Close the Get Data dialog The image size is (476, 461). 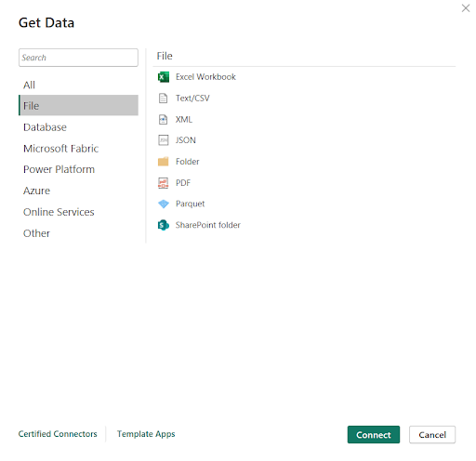point(466,8)
